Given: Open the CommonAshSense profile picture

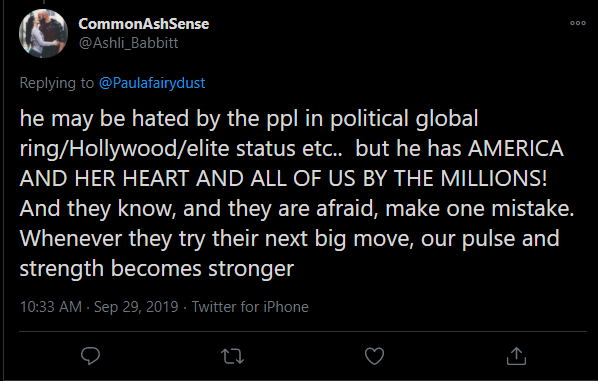Looking at the screenshot, I should point(43,34).
